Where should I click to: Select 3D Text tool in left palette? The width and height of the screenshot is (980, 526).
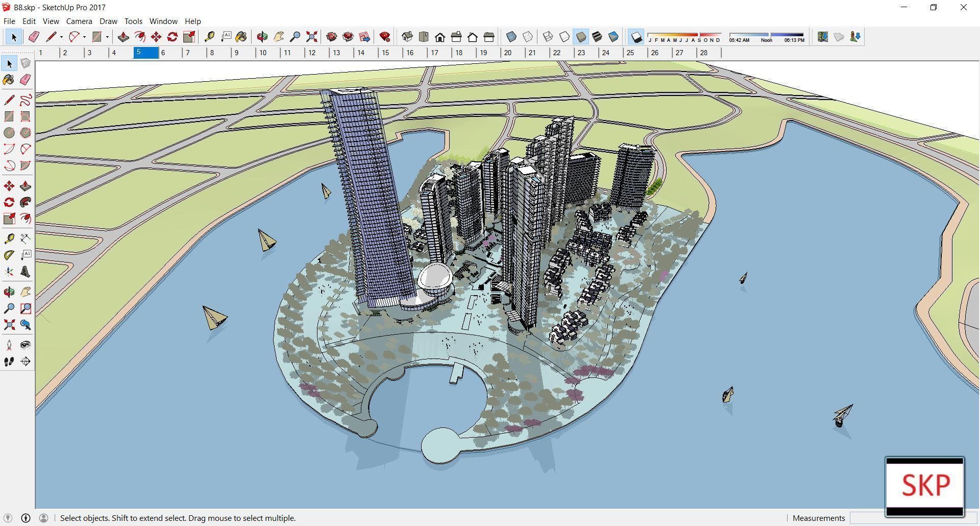click(26, 272)
